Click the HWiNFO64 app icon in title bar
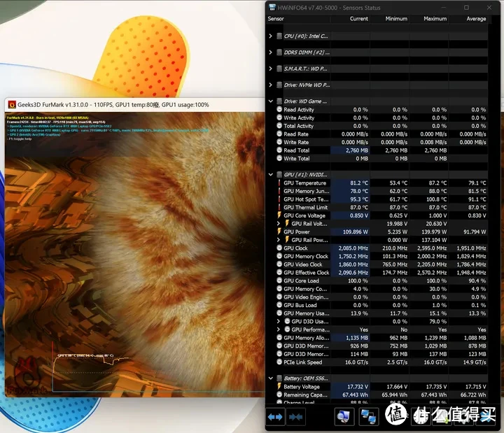 point(272,8)
